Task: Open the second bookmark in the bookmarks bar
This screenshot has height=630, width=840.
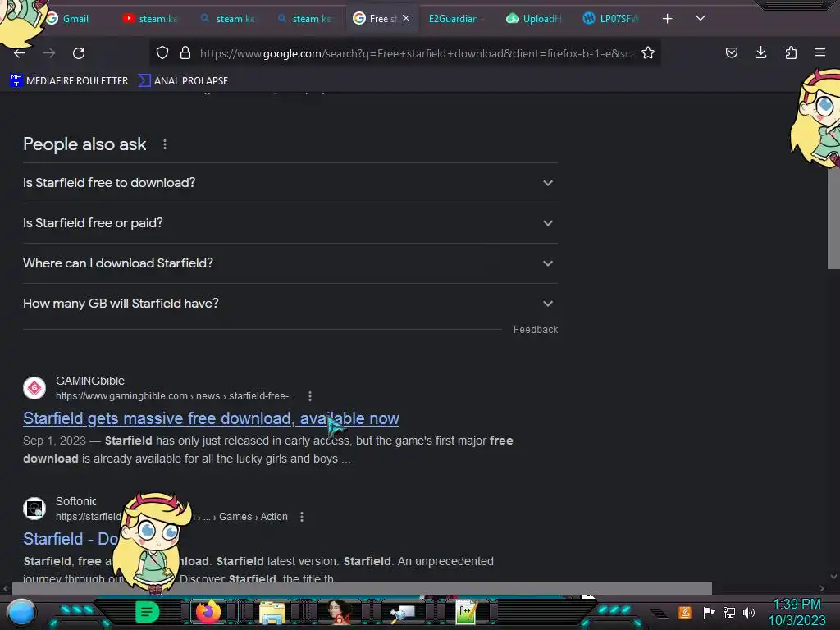Action: pos(183,81)
